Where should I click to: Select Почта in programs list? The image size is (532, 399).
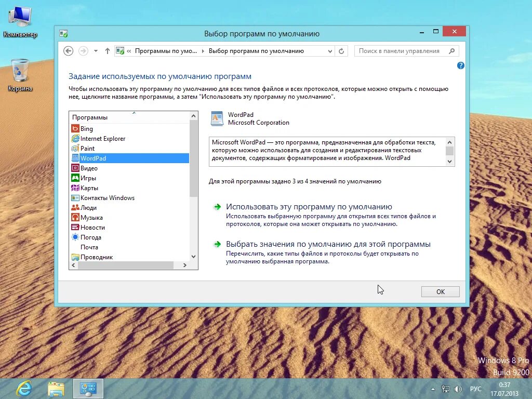(x=89, y=247)
